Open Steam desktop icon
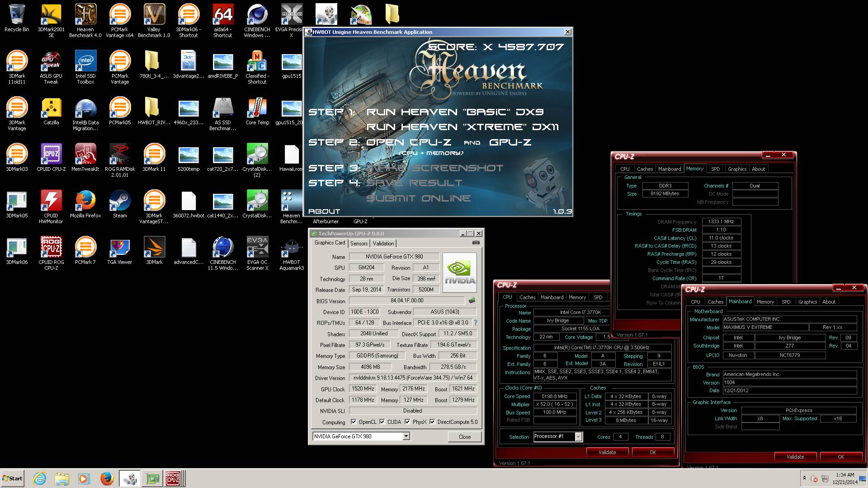Image resolution: width=868 pixels, height=488 pixels. 120,204
